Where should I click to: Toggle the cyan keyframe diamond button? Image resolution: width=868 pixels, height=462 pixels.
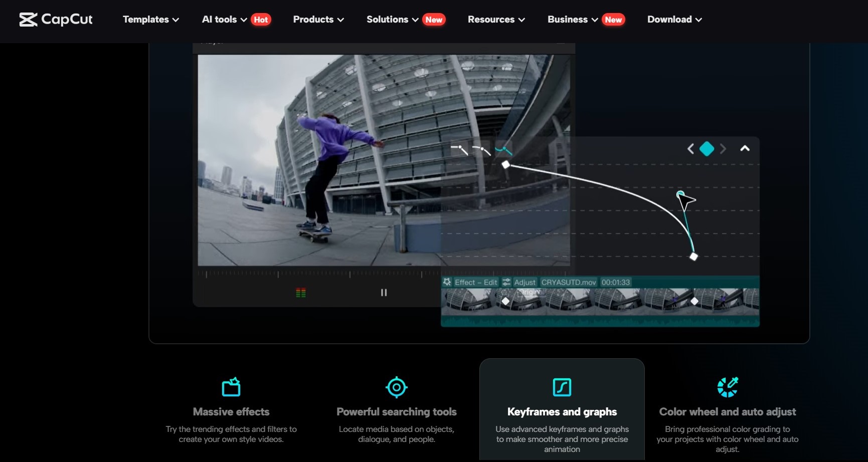tap(707, 149)
